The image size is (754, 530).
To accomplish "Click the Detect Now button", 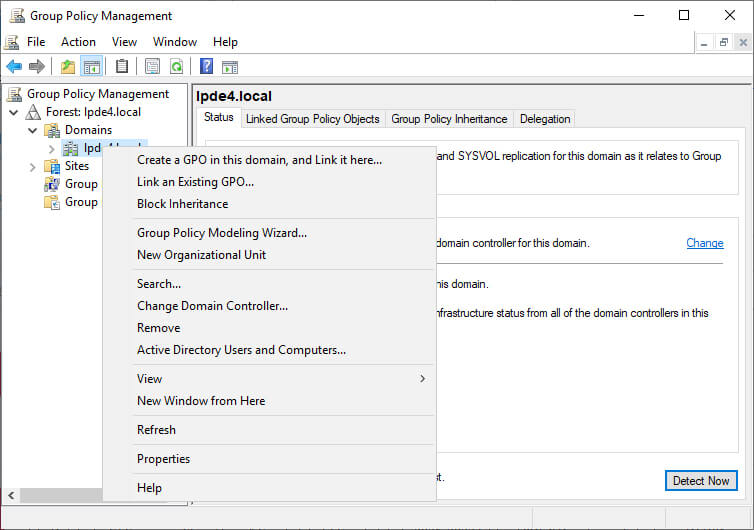I will pyautogui.click(x=701, y=480).
